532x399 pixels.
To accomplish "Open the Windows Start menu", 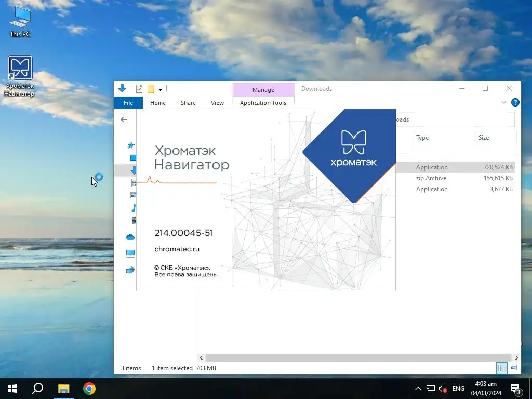I will click(x=12, y=389).
